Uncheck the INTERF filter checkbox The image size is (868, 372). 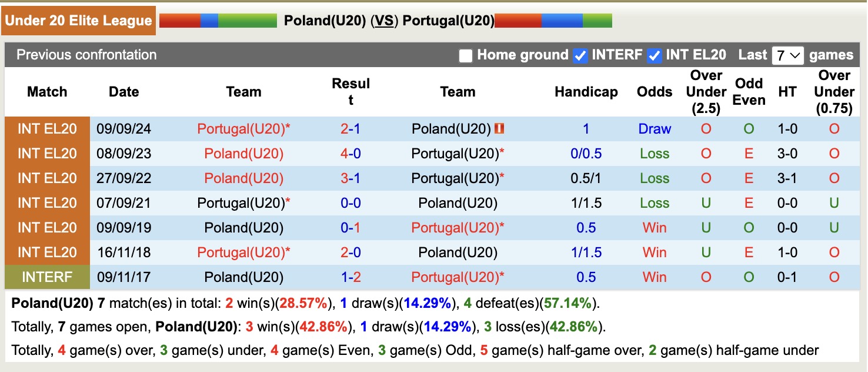point(580,56)
